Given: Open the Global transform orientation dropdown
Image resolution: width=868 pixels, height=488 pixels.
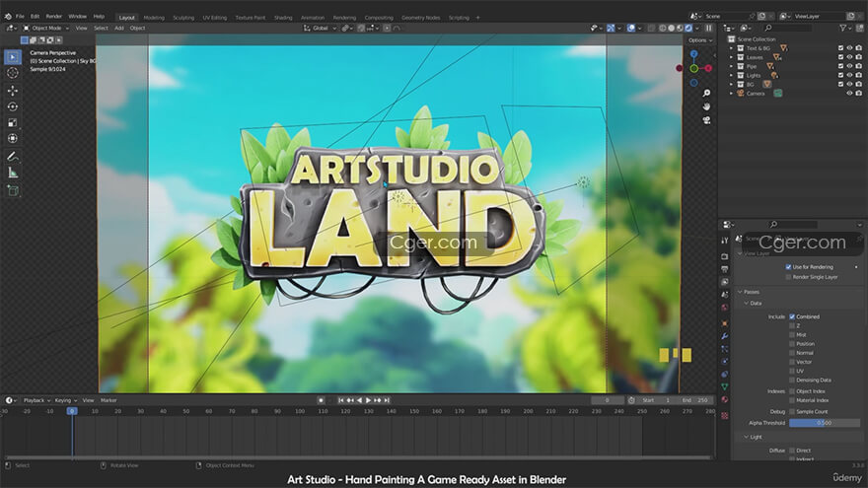Looking at the screenshot, I should (x=320, y=29).
